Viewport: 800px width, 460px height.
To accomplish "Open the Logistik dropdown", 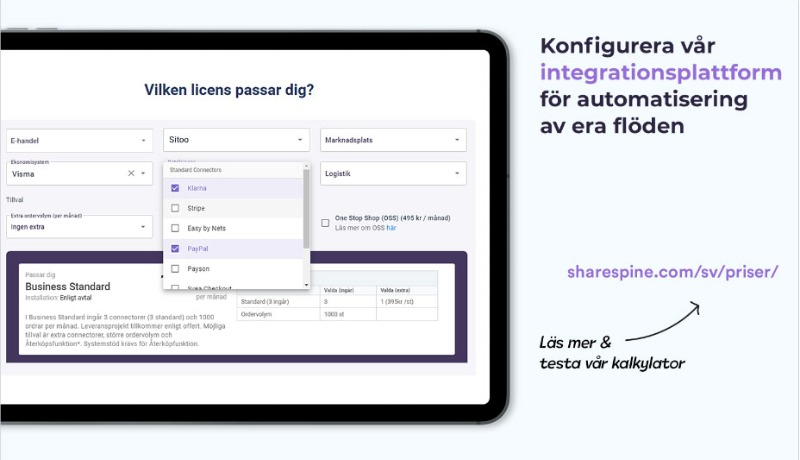I will [393, 173].
